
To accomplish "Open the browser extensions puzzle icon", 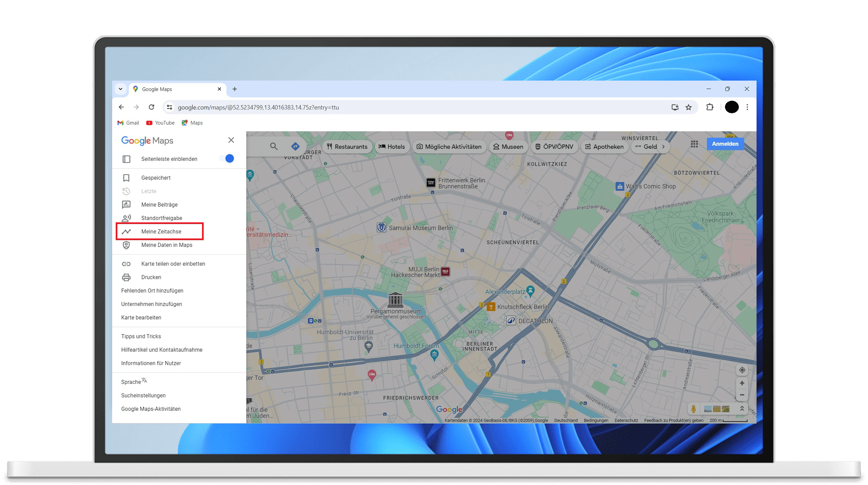I will click(x=710, y=107).
